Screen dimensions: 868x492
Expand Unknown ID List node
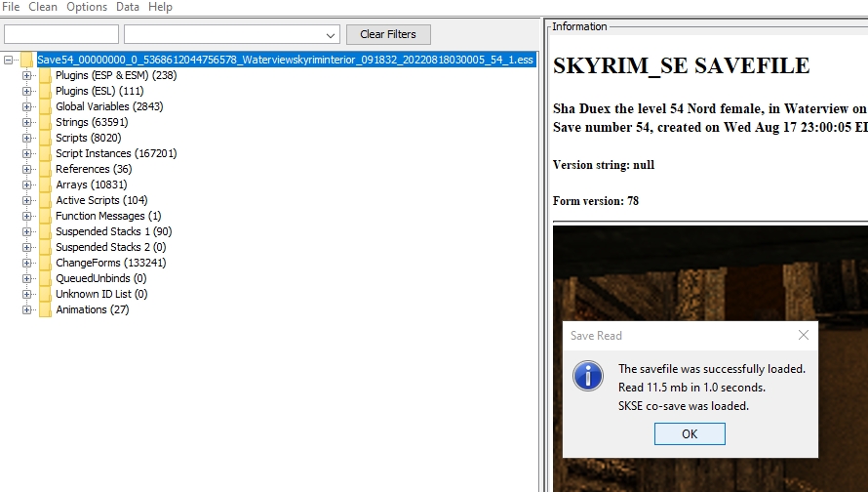[x=26, y=294]
